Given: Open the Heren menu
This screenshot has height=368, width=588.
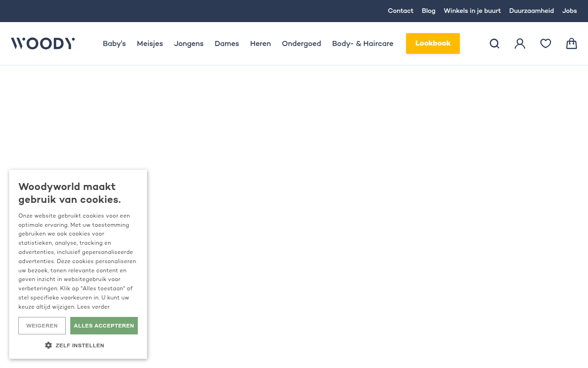Looking at the screenshot, I should pyautogui.click(x=260, y=44).
